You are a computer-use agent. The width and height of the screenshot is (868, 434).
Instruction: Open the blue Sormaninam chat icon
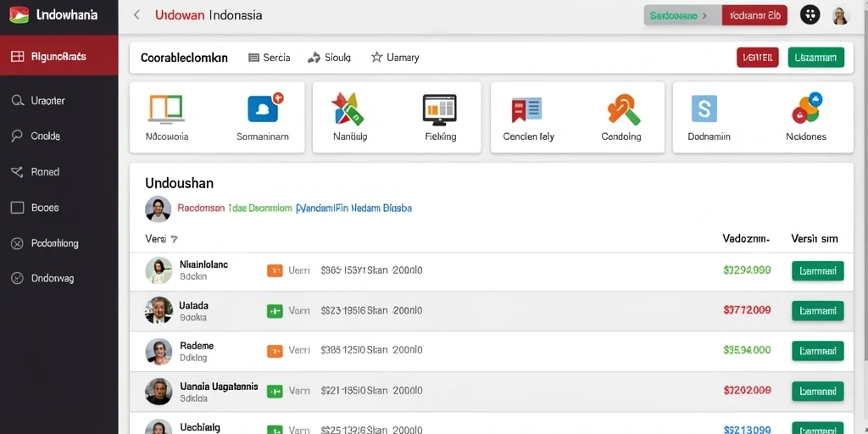point(264,108)
